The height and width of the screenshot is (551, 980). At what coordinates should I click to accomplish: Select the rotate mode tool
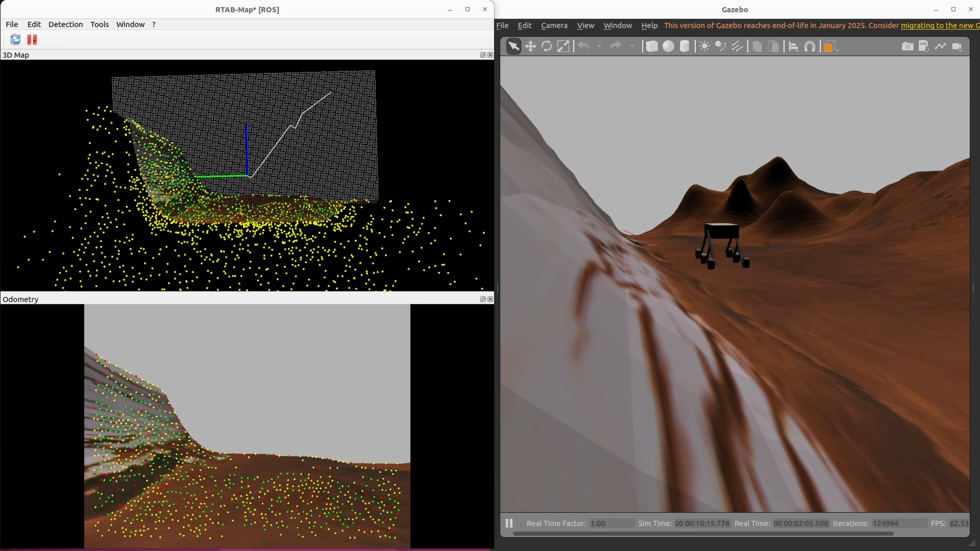tap(547, 46)
